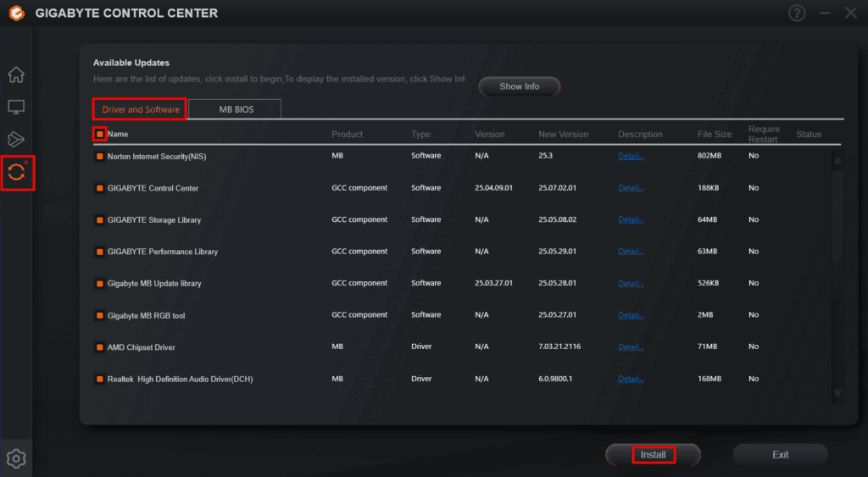Toggle Realtek High Definition Audio Driver checkbox
The width and height of the screenshot is (868, 477).
(x=100, y=379)
